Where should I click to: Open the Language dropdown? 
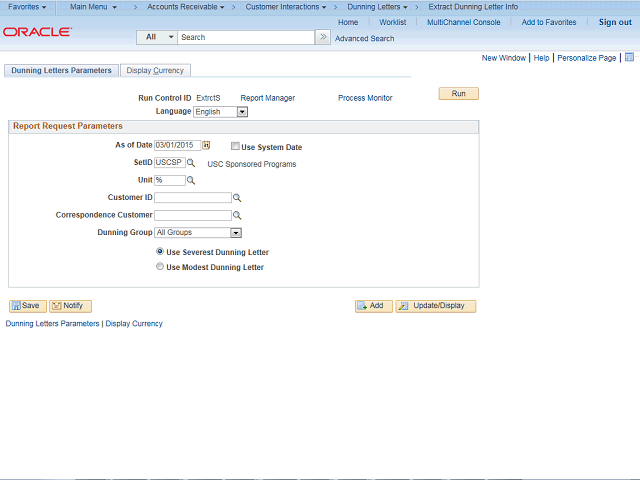[x=220, y=112]
